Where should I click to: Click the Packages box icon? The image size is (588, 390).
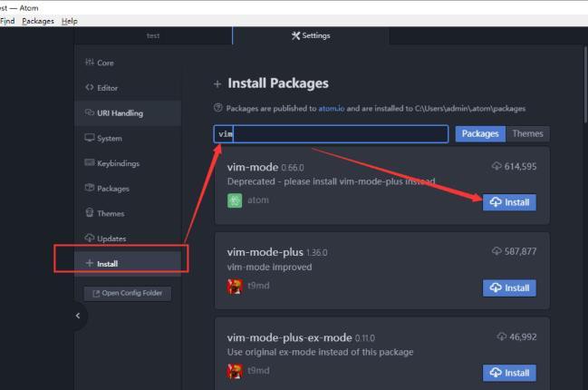(90, 188)
